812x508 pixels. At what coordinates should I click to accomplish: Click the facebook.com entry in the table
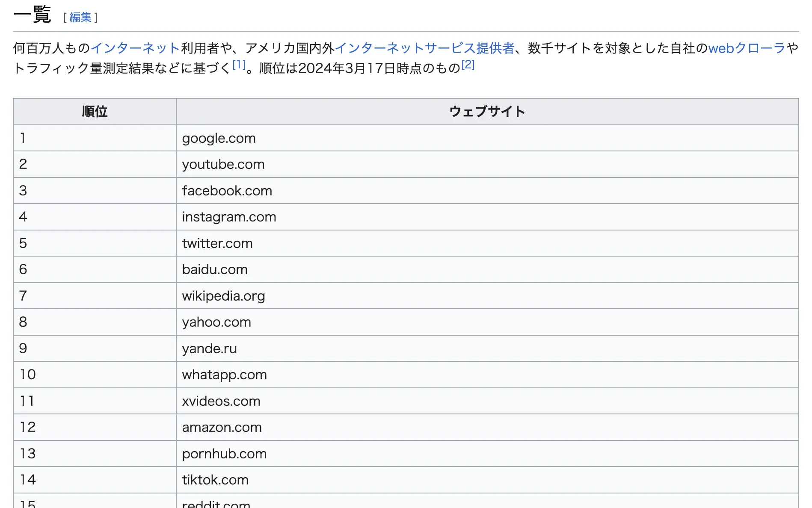tap(227, 191)
